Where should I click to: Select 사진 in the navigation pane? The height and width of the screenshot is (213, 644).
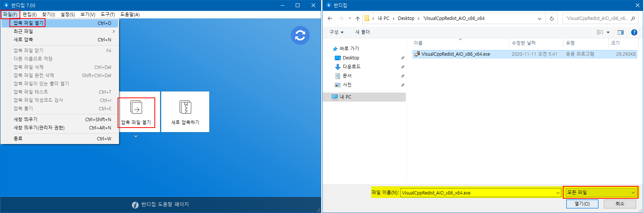[x=347, y=85]
